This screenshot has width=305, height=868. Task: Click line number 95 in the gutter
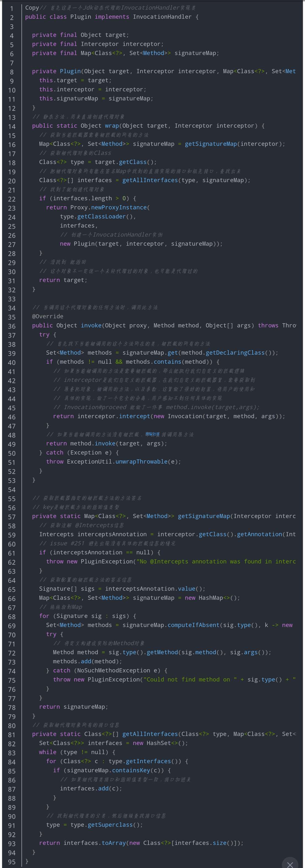click(x=12, y=862)
